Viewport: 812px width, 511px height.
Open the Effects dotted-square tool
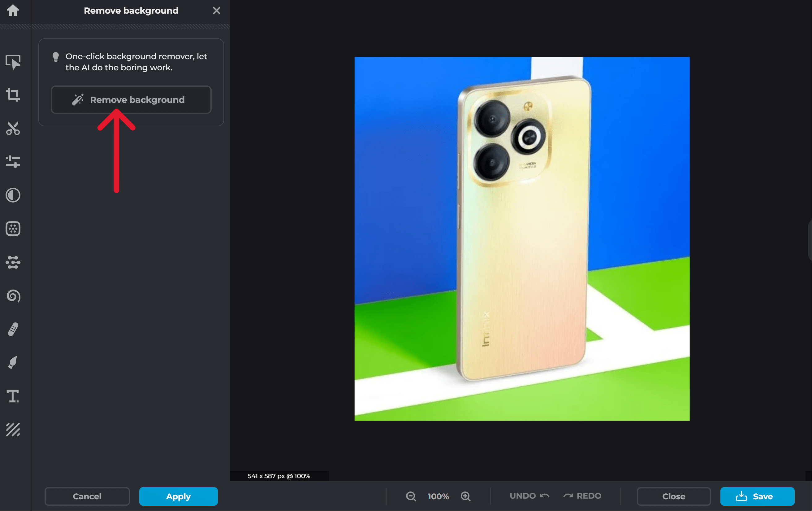[13, 229]
